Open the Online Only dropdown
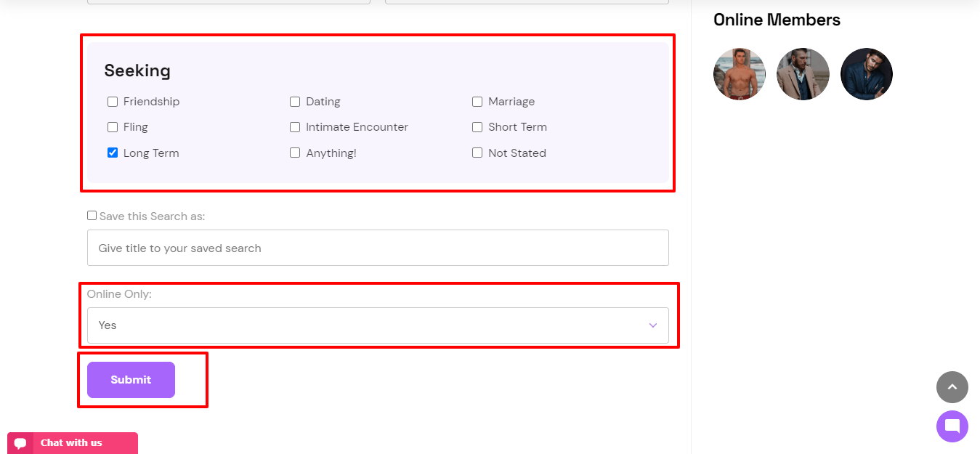Image resolution: width=980 pixels, height=454 pixels. pyautogui.click(x=378, y=325)
